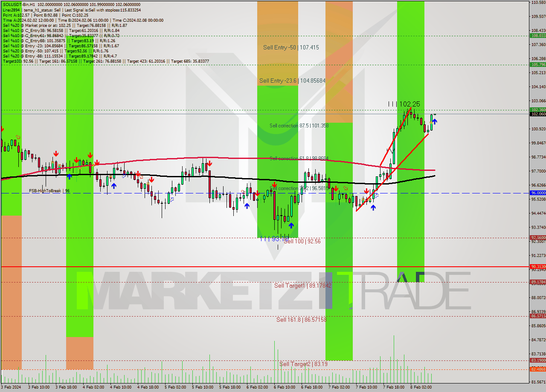Image resolution: width=546 pixels, height=392 pixels.
Task: Click the 3 Feb 2024 time label
Action: tap(12, 387)
